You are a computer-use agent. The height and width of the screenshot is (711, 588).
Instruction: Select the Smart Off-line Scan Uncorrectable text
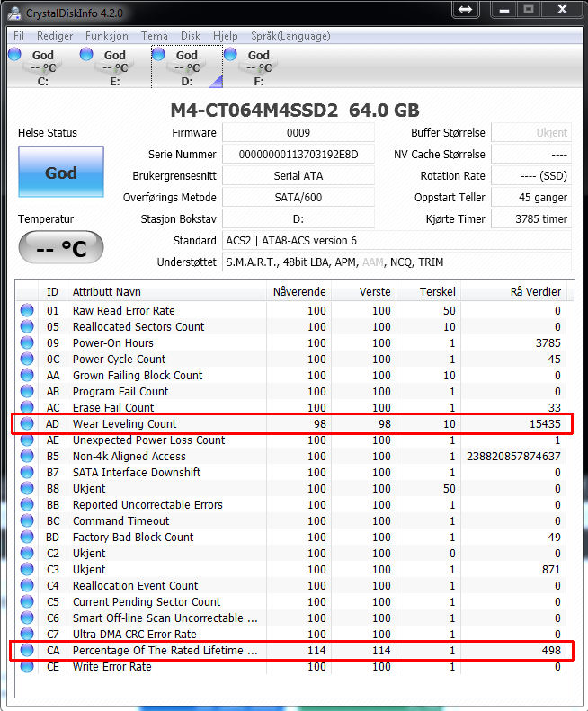pos(165,618)
